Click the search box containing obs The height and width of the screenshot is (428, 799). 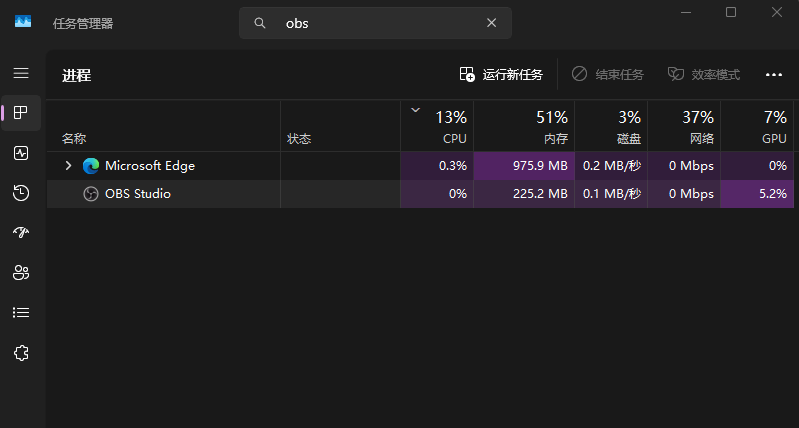[x=375, y=23]
